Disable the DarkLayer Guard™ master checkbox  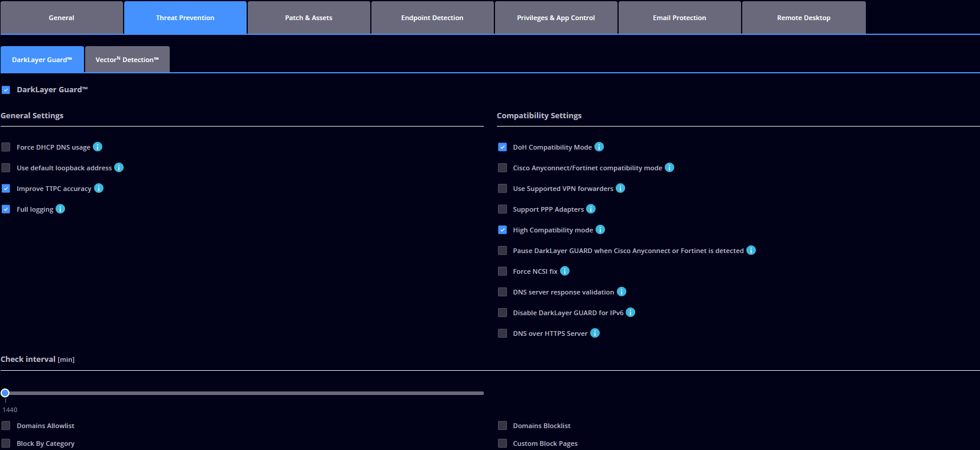[6, 90]
